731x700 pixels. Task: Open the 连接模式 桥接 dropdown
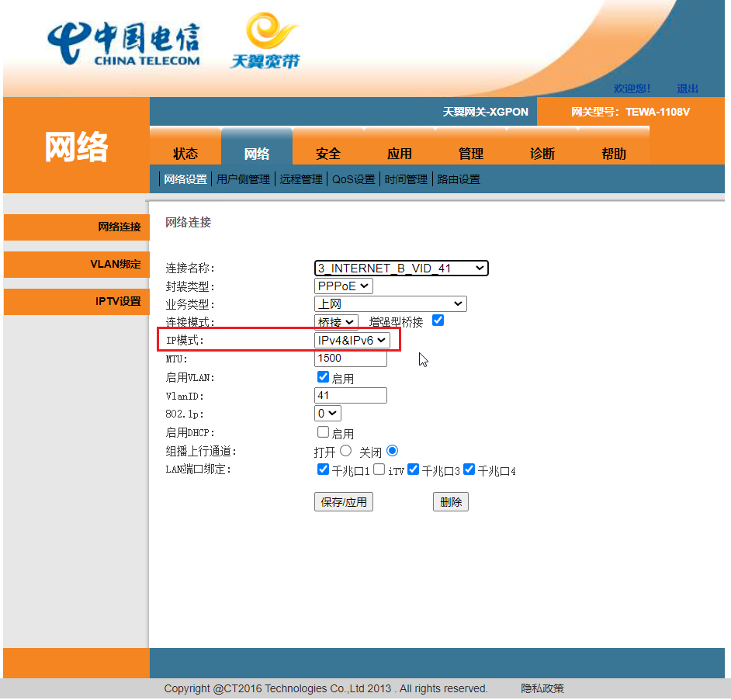pos(336,322)
